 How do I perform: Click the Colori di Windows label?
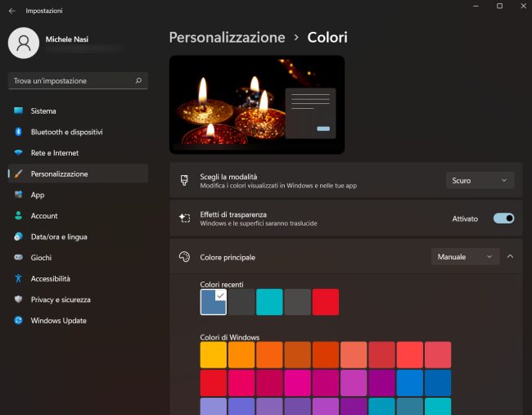click(230, 337)
